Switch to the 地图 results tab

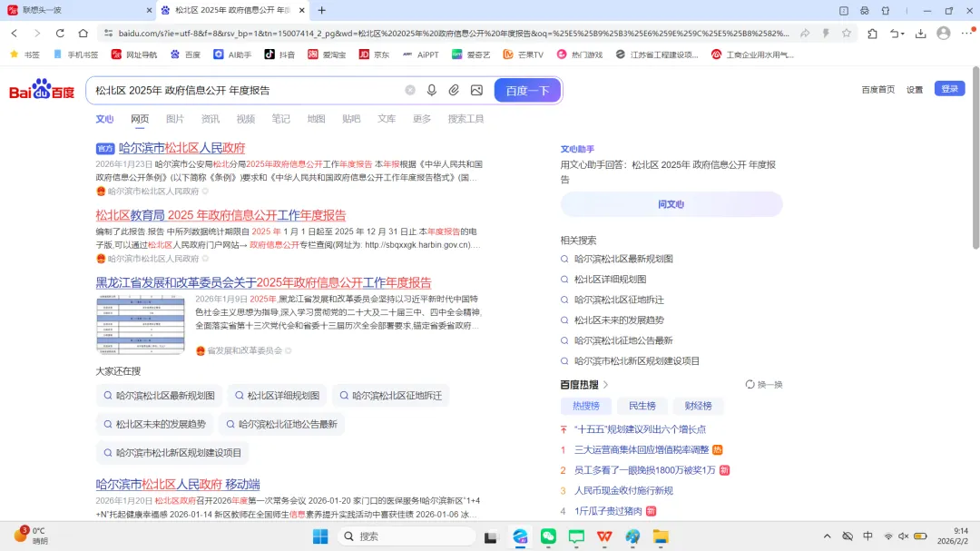pyautogui.click(x=317, y=119)
